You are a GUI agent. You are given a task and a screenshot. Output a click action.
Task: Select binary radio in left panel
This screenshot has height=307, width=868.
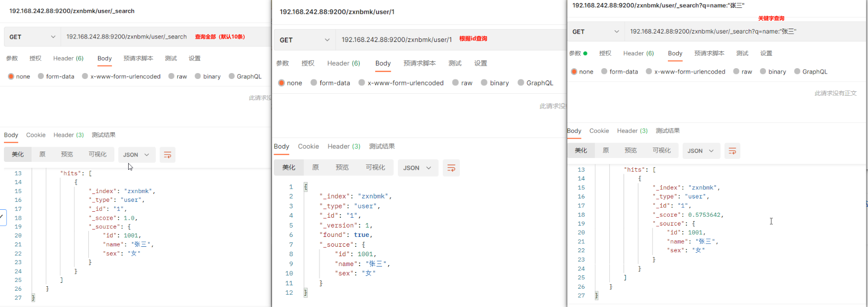coord(198,77)
